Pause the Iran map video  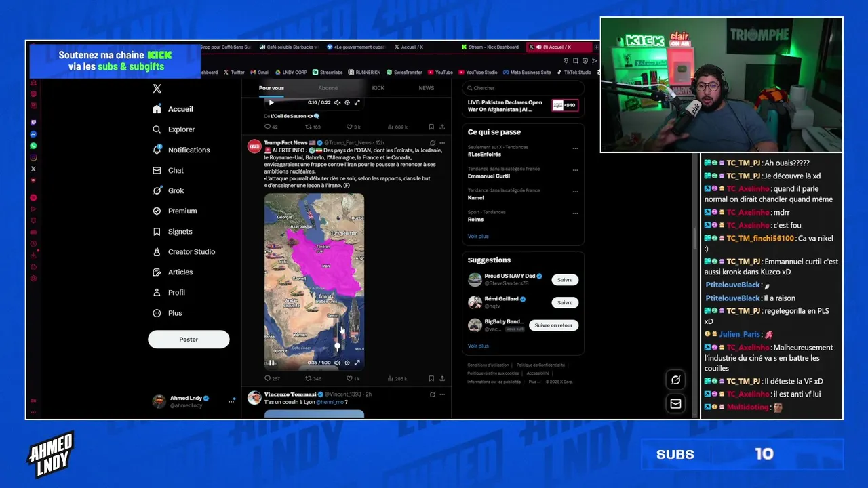point(271,363)
